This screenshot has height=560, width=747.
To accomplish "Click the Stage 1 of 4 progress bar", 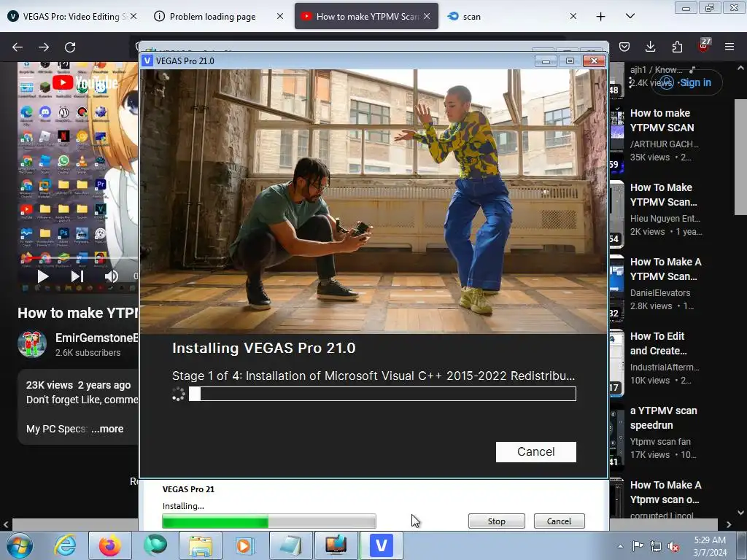I will coord(382,394).
